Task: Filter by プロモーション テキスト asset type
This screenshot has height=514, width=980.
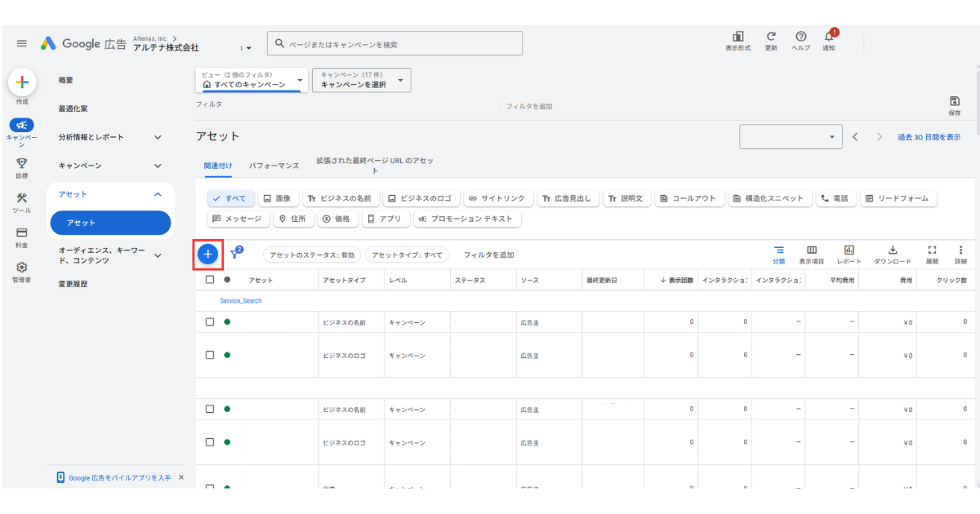Action: pos(467,219)
